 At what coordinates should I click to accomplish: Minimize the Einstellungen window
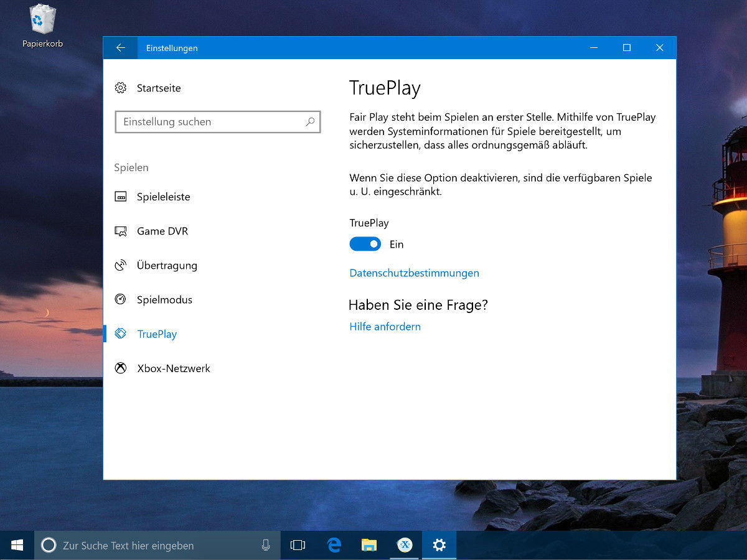[595, 48]
